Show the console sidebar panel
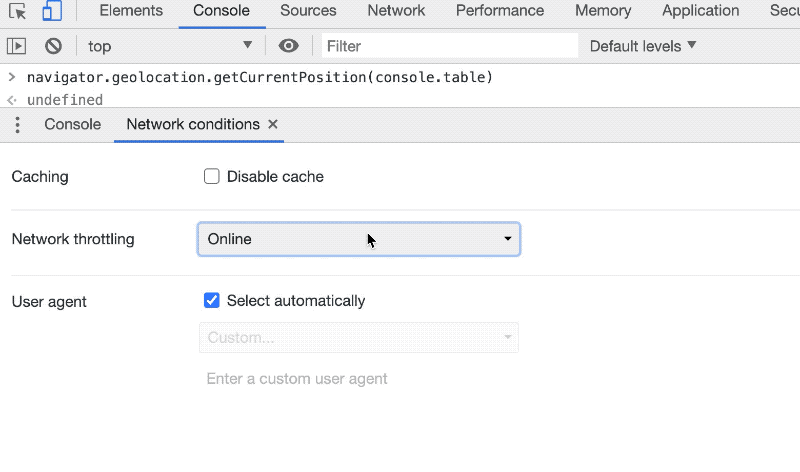The height and width of the screenshot is (472, 800). pyautogui.click(x=16, y=46)
